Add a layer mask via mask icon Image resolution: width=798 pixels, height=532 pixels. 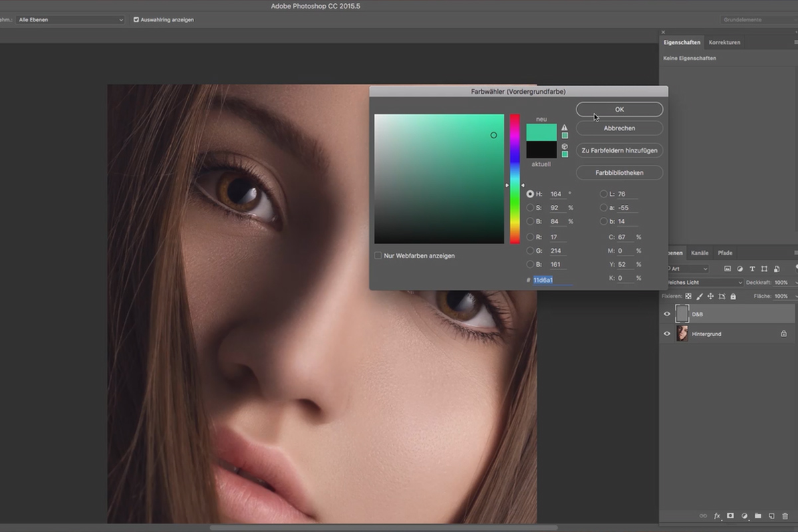[730, 516]
